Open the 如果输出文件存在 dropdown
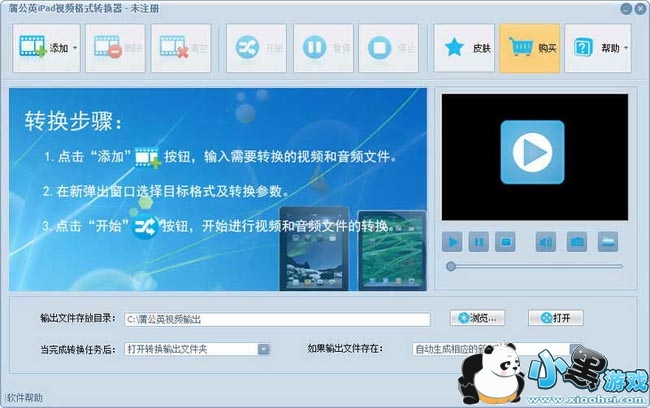Image resolution: width=650 pixels, height=408 pixels. pyautogui.click(x=497, y=350)
